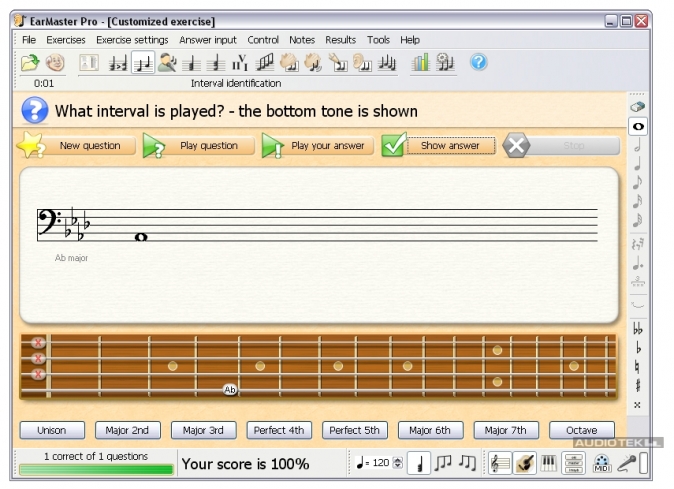The height and width of the screenshot is (489, 674).
Task: Select the quarter note in note palette
Action: pos(638,163)
